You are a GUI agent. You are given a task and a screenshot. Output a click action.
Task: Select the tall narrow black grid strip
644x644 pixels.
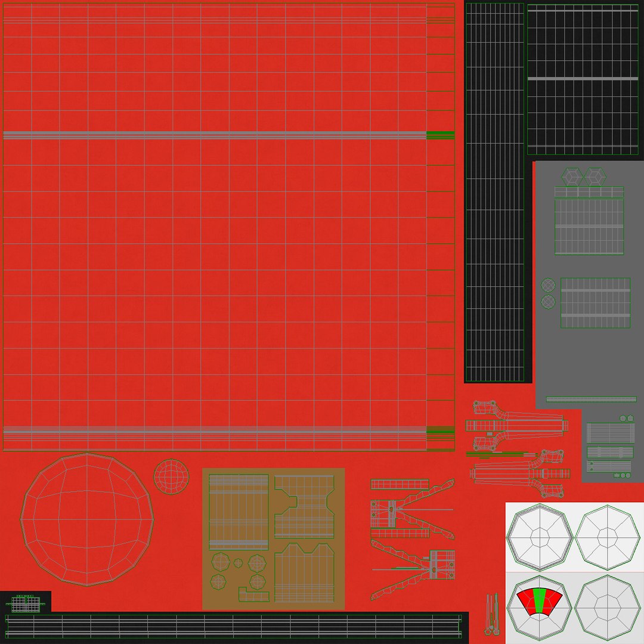(495, 192)
